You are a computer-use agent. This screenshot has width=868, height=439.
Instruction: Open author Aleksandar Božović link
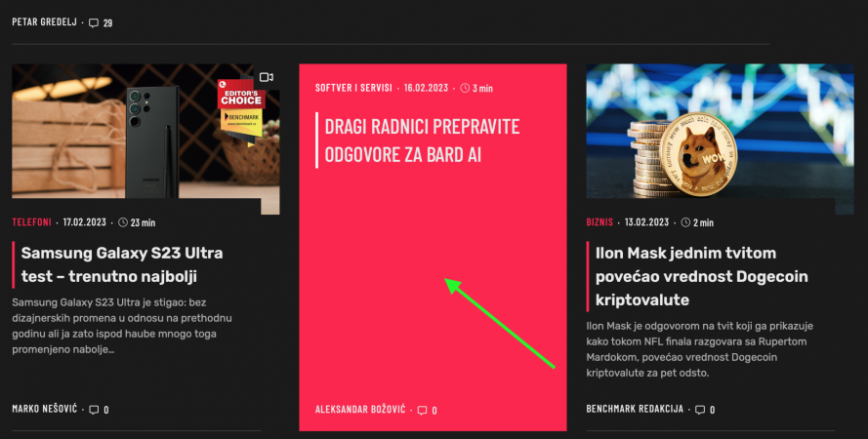point(360,410)
